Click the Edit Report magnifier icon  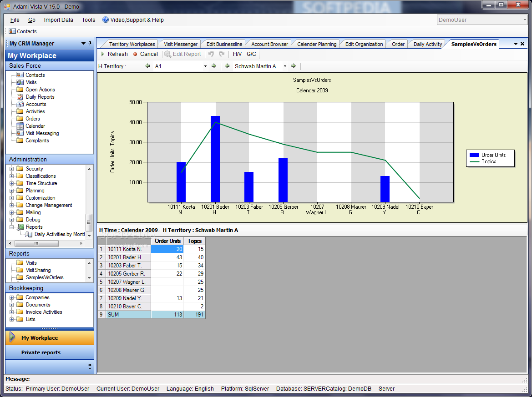(168, 54)
